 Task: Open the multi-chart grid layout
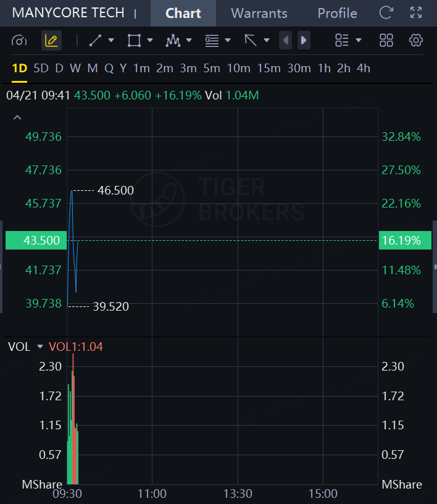[x=386, y=41]
